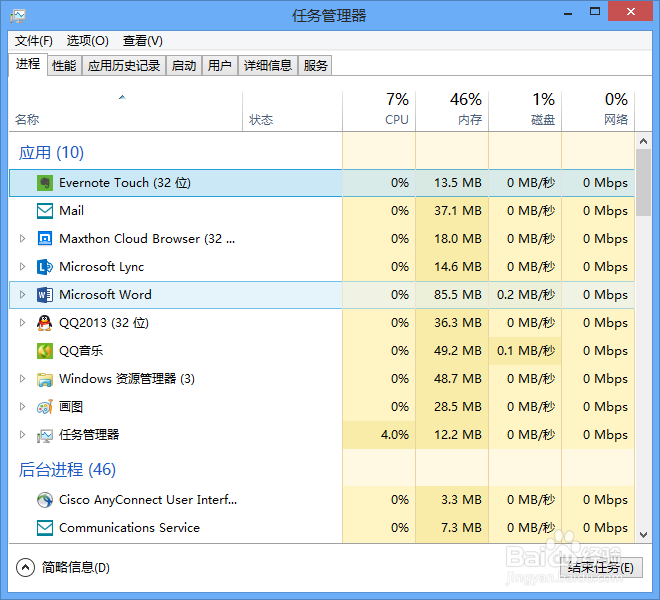Viewport: 660px width, 600px height.
Task: Click the 后台进程 (46) group heading
Action: point(67,469)
